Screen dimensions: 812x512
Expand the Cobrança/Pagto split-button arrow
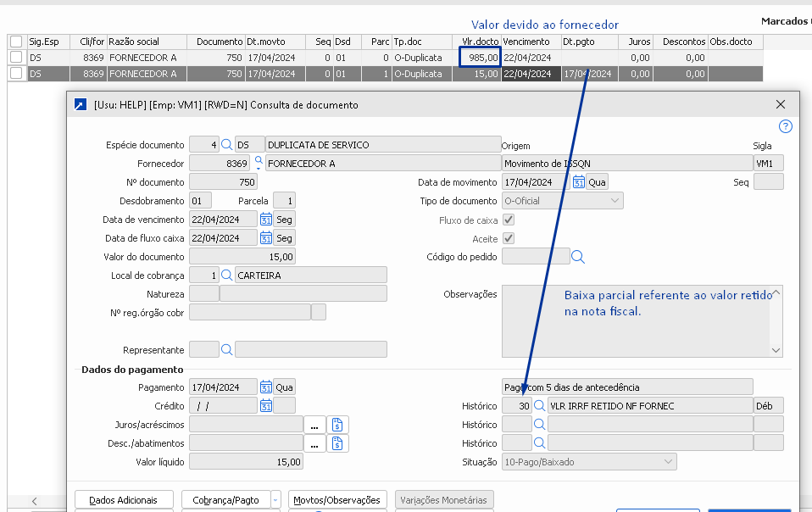pos(275,500)
